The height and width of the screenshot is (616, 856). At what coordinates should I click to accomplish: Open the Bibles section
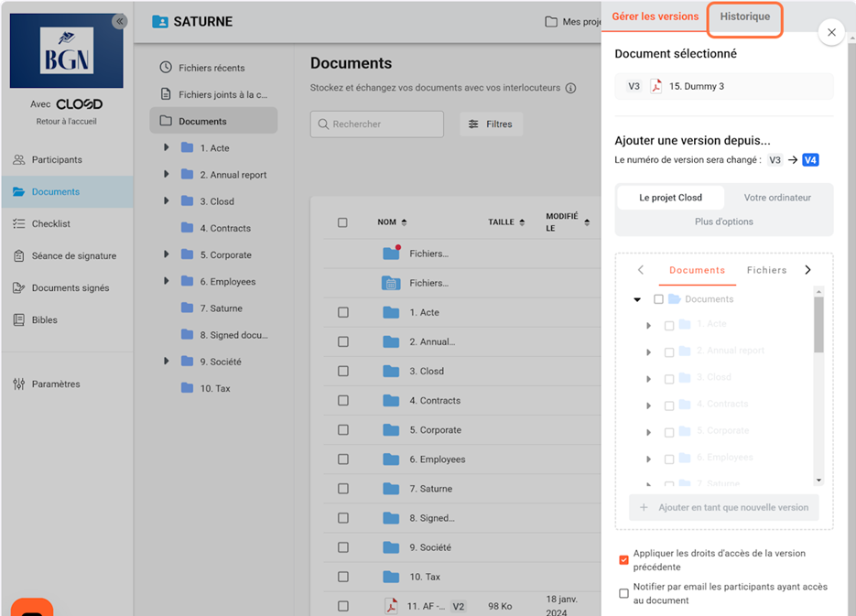click(44, 320)
